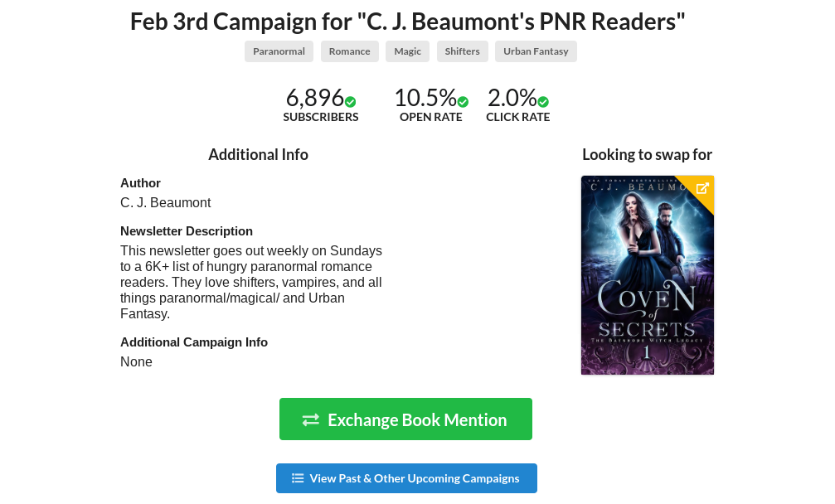Click author name C. J. Beaumont
Screen dimensions: 835x504
[166, 203]
